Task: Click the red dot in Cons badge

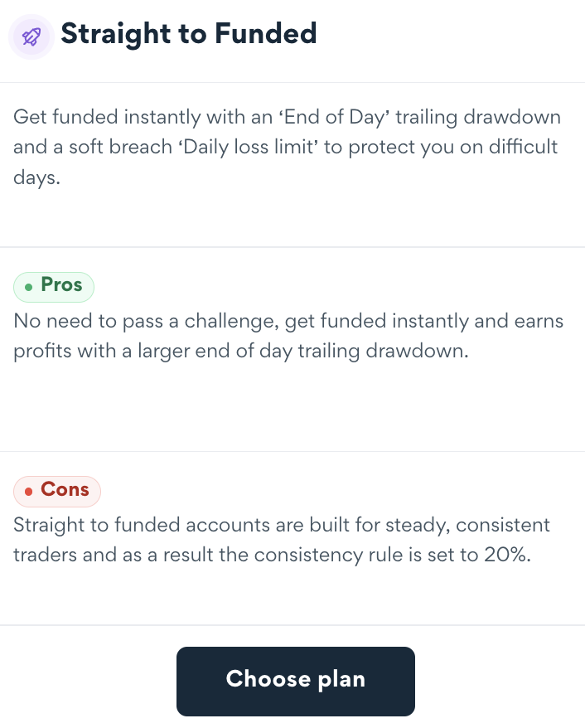Action: pos(29,492)
